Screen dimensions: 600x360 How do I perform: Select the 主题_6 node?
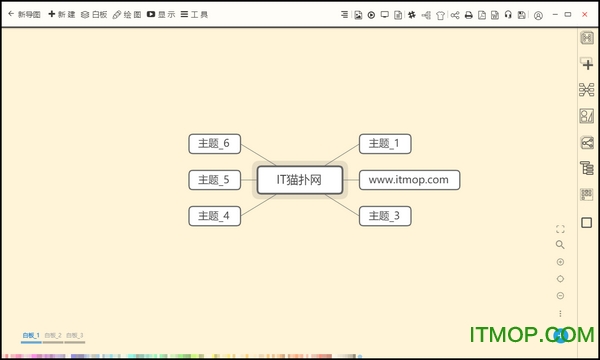pyautogui.click(x=215, y=144)
